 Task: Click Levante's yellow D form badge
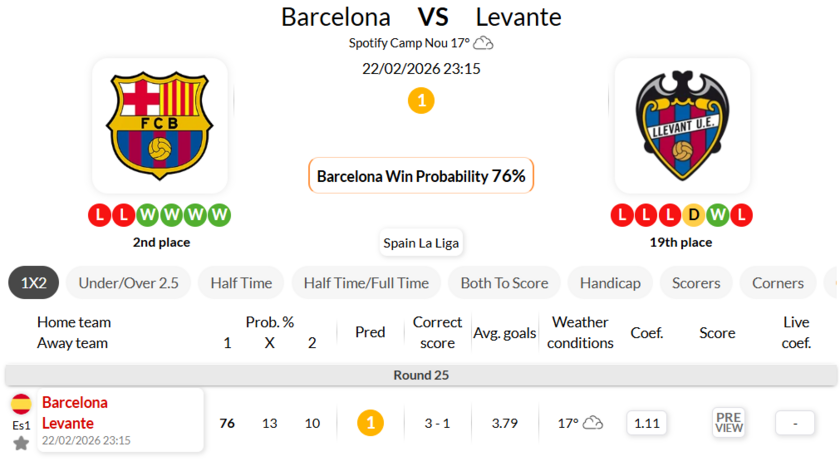(x=695, y=215)
